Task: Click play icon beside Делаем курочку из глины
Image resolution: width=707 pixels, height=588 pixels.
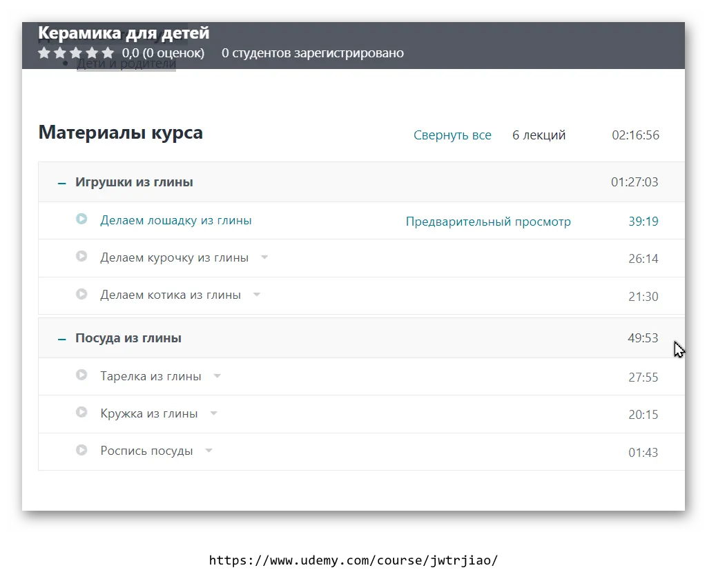Action: click(x=81, y=257)
